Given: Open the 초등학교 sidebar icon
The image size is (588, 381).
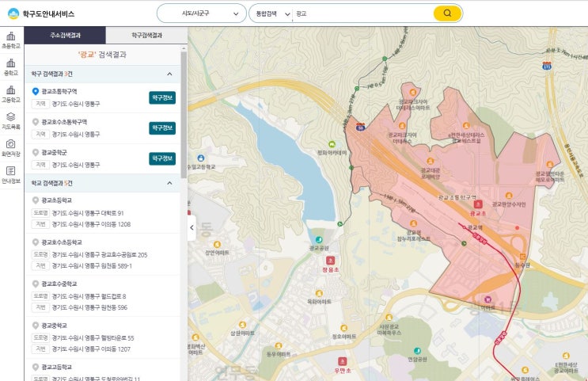Looking at the screenshot, I should point(11,40).
